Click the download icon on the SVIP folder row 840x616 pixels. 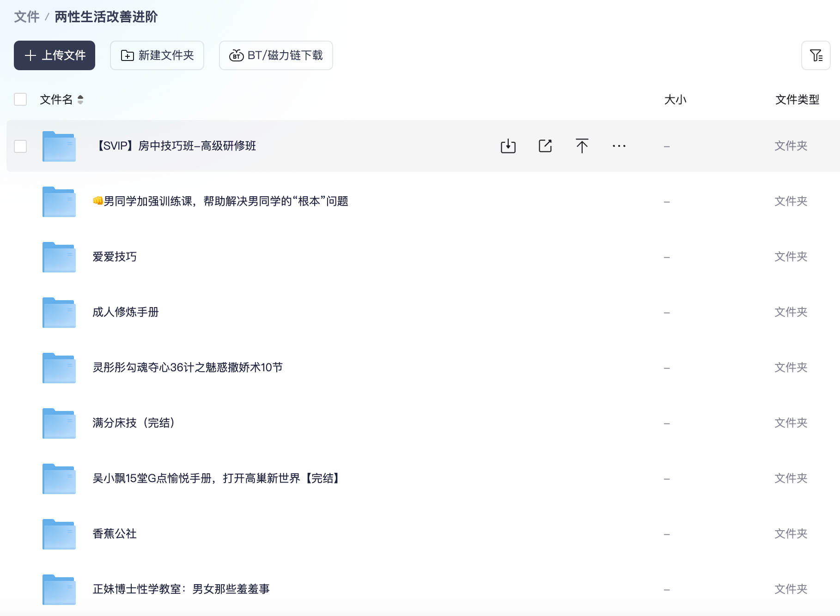(x=507, y=145)
